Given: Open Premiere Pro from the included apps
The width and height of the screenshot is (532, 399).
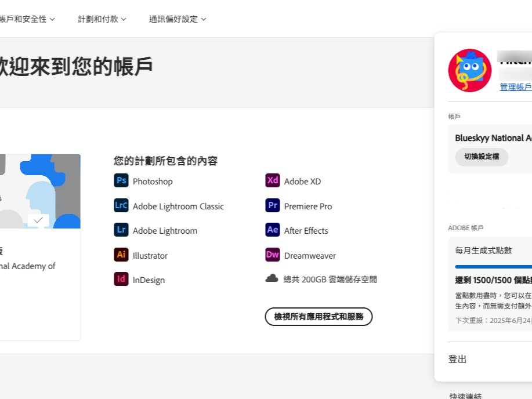Looking at the screenshot, I should pyautogui.click(x=272, y=205).
